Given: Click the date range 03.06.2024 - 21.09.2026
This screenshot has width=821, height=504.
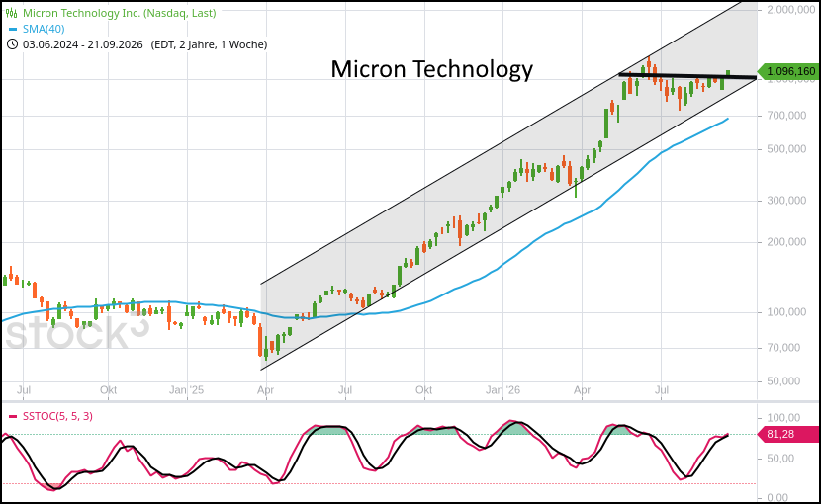Looking at the screenshot, I should click(83, 44).
